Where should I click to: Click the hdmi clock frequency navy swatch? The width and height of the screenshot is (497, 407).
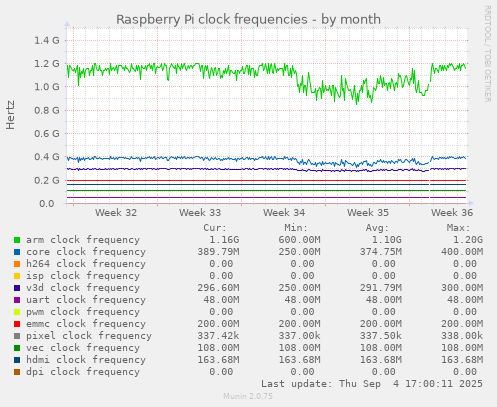tap(17, 360)
